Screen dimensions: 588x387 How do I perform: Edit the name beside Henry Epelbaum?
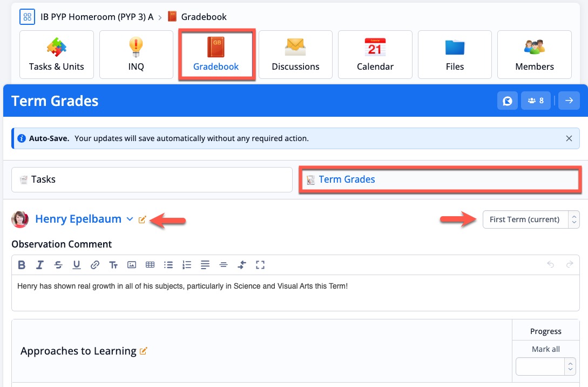[x=142, y=219]
